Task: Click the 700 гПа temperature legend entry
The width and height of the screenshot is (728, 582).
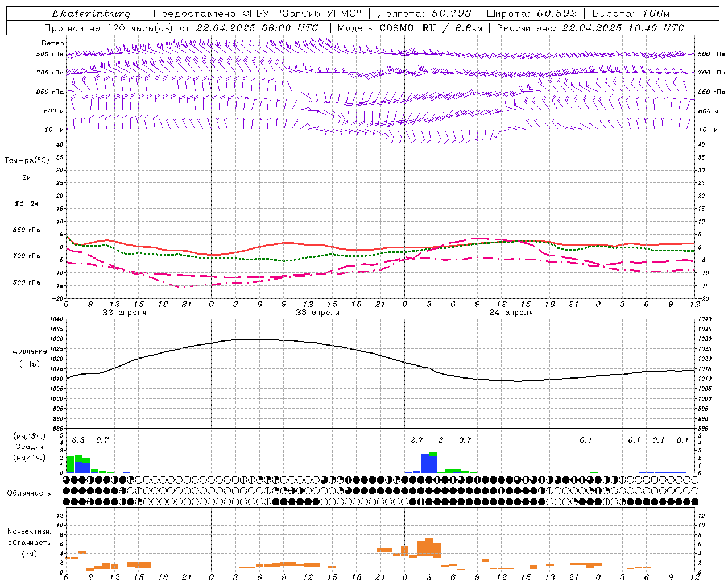Action: (27, 256)
